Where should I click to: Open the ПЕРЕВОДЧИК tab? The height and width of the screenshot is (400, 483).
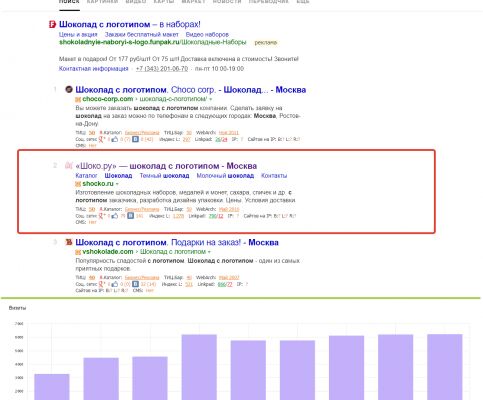[x=269, y=2]
